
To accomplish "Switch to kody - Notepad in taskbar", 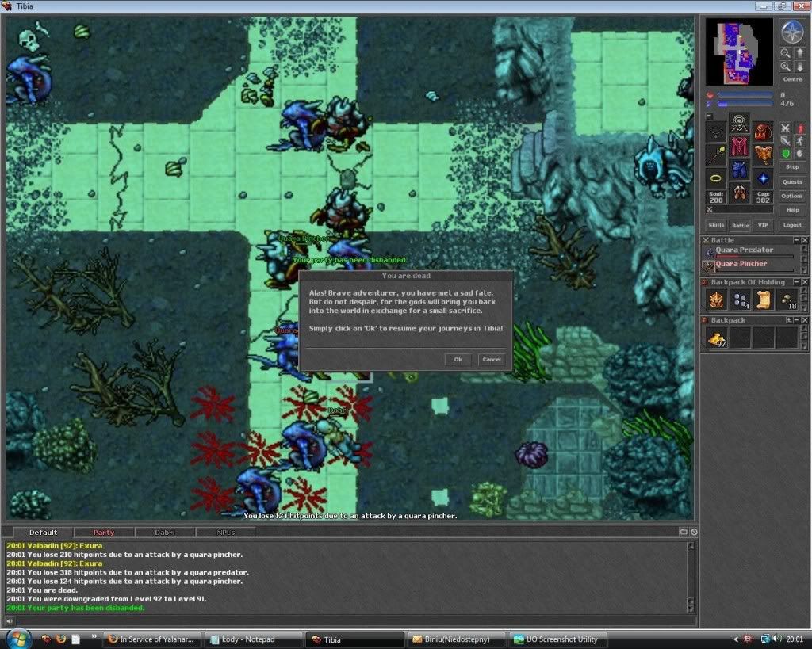I will click(x=253, y=639).
